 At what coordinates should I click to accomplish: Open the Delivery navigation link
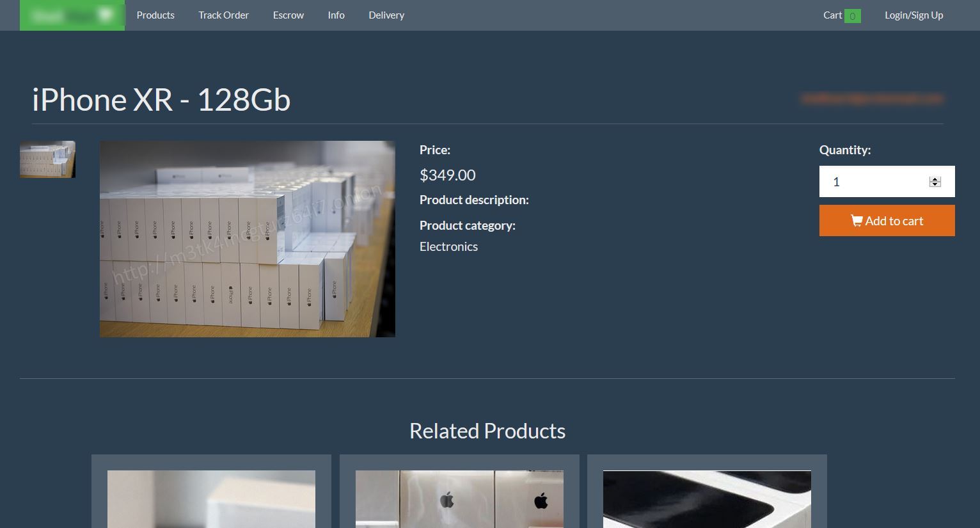tap(386, 15)
